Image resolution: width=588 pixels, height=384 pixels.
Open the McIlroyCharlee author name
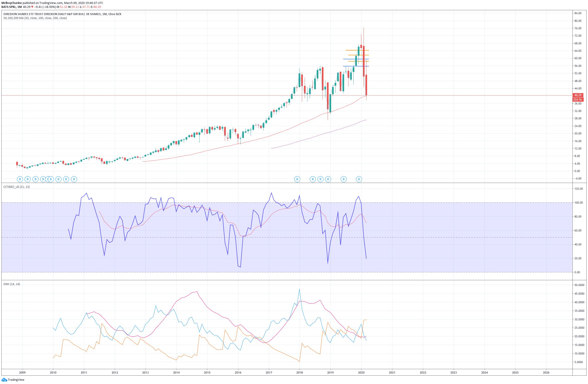point(11,3)
